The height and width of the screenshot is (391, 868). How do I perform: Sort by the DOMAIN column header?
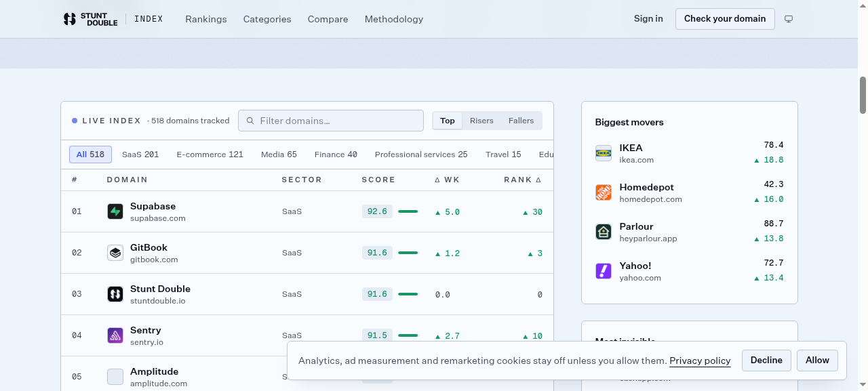127,180
